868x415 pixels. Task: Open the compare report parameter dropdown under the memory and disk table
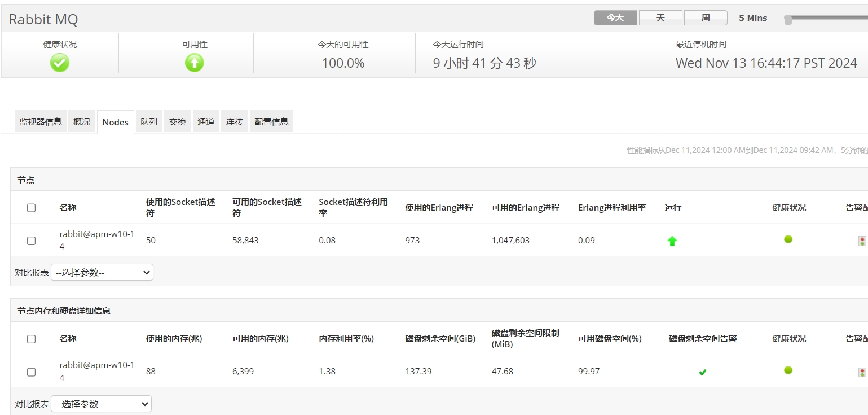point(102,404)
